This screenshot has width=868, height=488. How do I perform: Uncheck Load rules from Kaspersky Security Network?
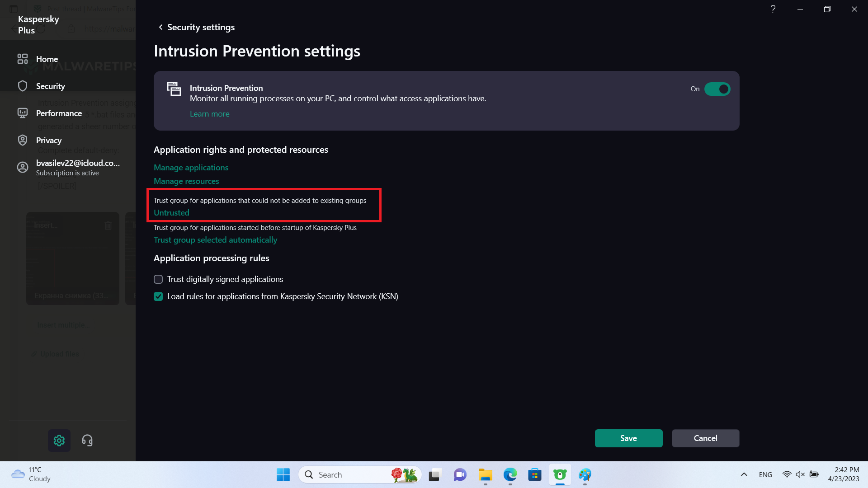click(x=158, y=296)
